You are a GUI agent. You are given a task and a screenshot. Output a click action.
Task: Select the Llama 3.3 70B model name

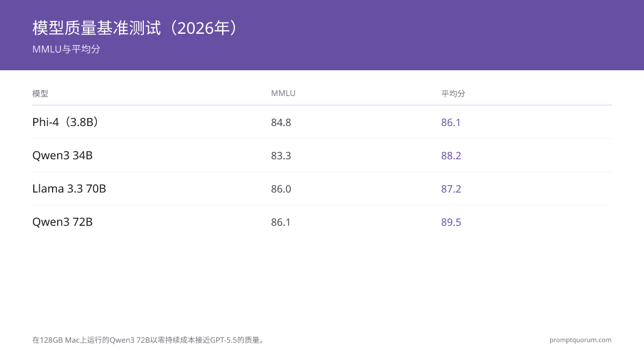click(69, 189)
